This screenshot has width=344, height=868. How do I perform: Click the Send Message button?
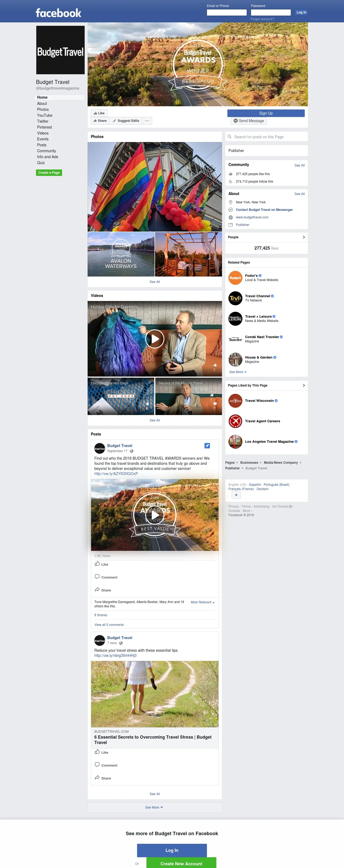click(x=249, y=121)
